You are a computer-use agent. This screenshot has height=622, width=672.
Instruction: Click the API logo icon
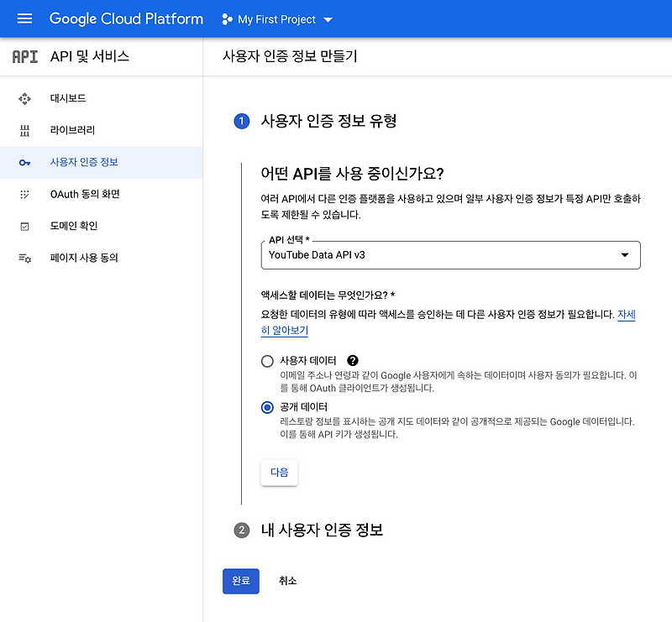point(25,56)
